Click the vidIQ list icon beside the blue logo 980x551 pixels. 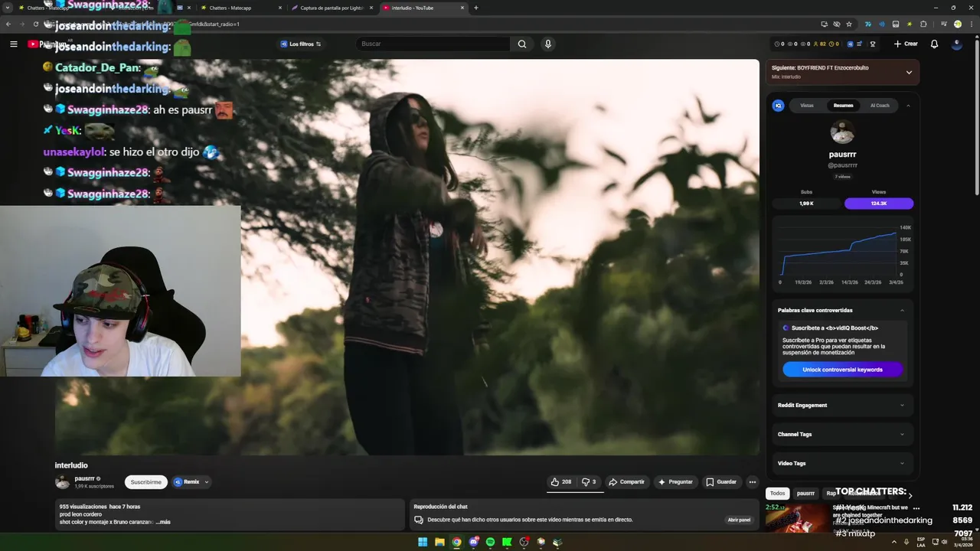859,44
